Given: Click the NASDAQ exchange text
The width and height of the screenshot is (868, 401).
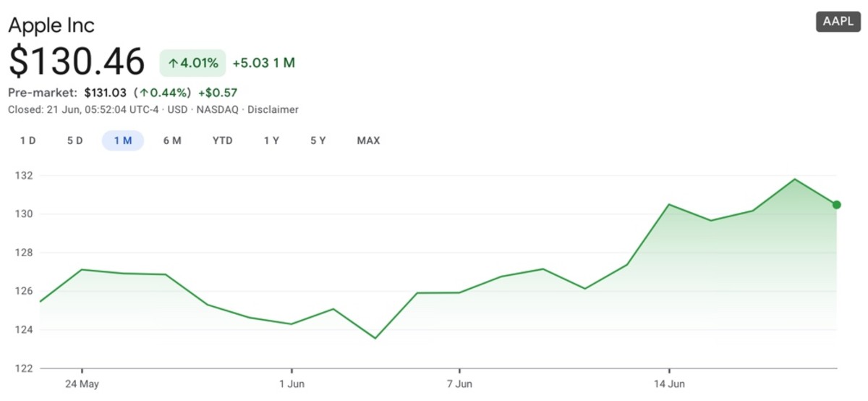Looking at the screenshot, I should click(217, 109).
